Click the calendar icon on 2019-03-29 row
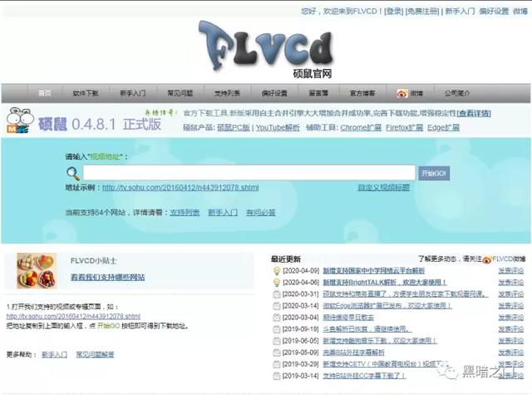 point(277,364)
